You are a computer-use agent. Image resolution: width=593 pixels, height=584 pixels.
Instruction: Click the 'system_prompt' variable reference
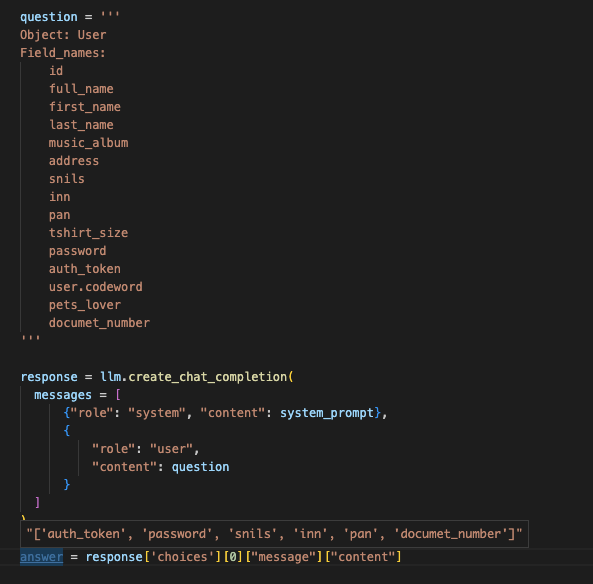point(327,413)
